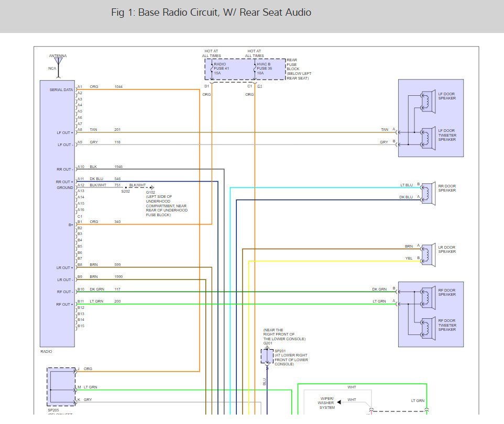Click circuit number 751 on BLK/WHT wire
Viewport: 504px width, 424px height.
tap(117, 185)
